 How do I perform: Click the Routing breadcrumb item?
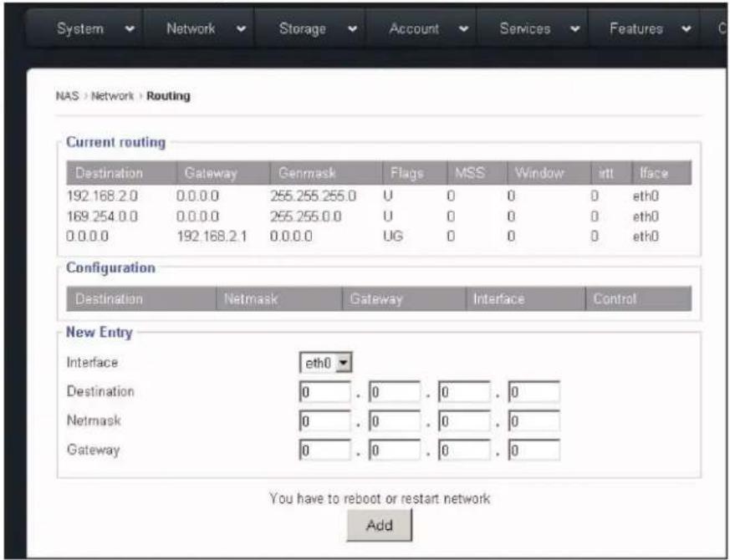[x=168, y=96]
